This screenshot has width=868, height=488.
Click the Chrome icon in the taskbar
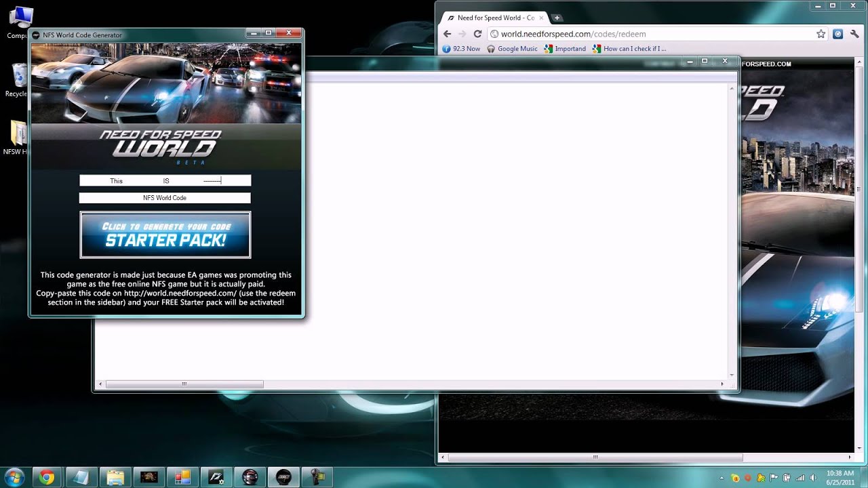47,477
